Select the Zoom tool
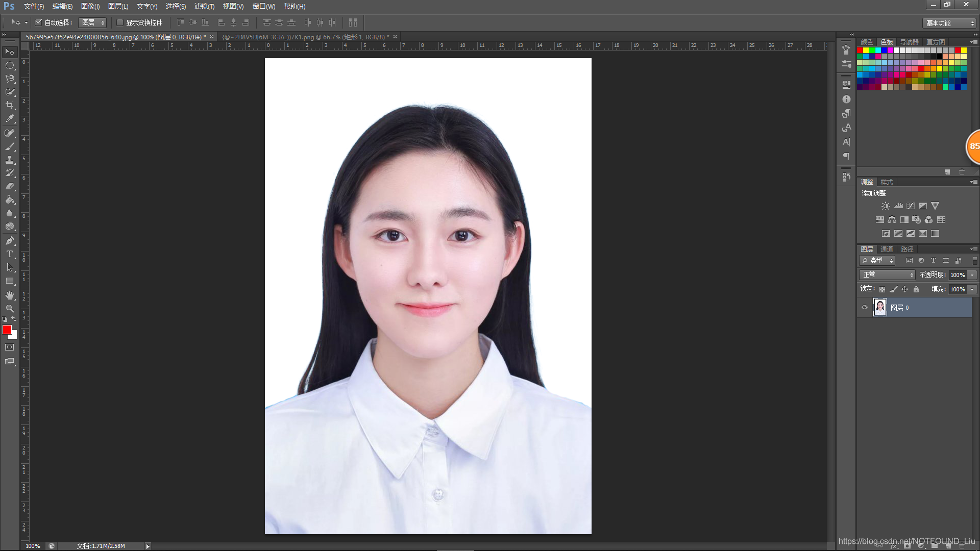Viewport: 980px width, 551px height. tap(9, 309)
